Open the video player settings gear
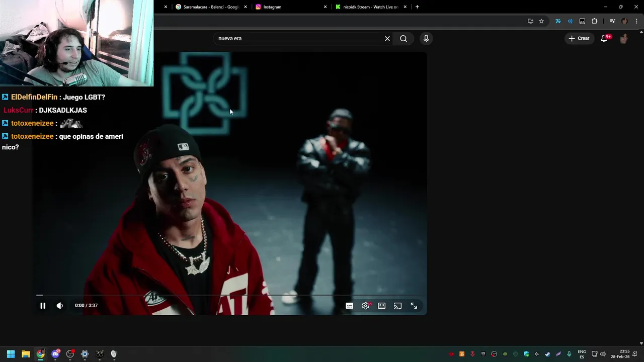This screenshot has width=644, height=362. click(366, 306)
